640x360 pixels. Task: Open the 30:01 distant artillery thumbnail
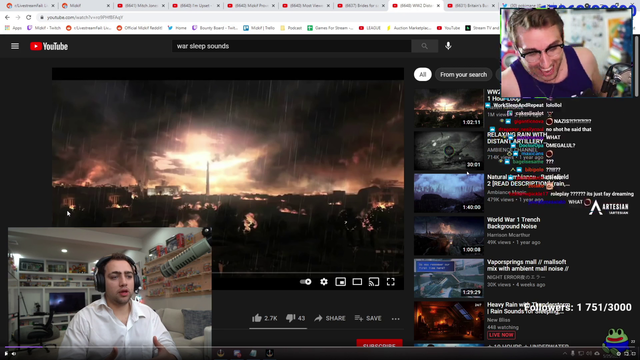click(449, 151)
